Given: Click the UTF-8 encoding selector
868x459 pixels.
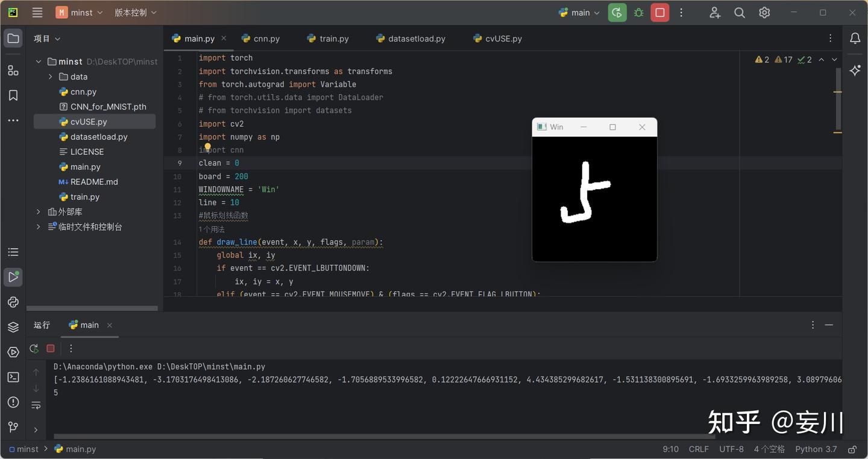Looking at the screenshot, I should 731,449.
